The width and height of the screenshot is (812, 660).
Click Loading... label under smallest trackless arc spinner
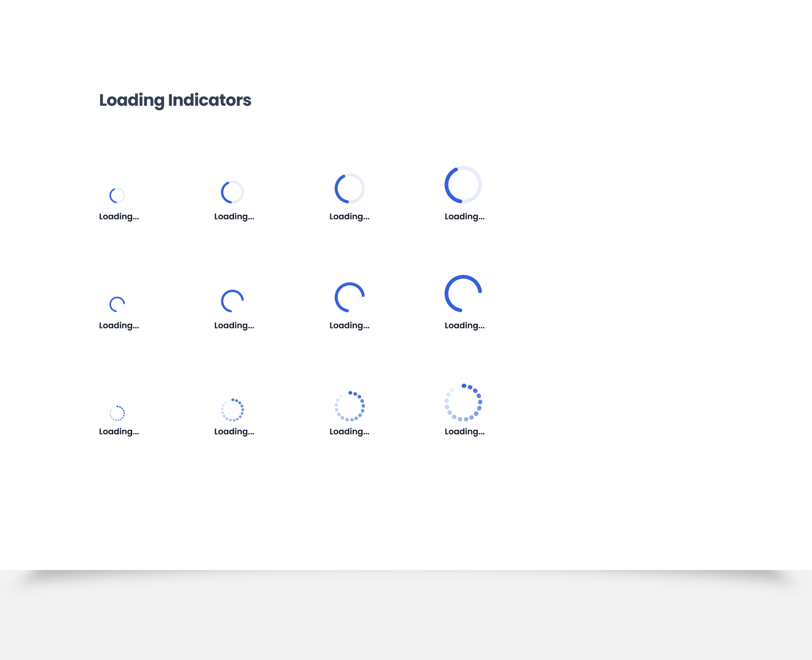(x=119, y=325)
